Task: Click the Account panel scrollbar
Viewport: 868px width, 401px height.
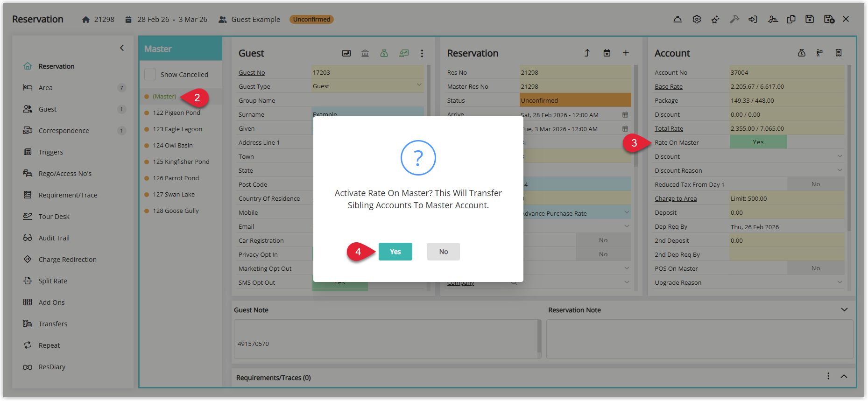Action: coord(849,148)
